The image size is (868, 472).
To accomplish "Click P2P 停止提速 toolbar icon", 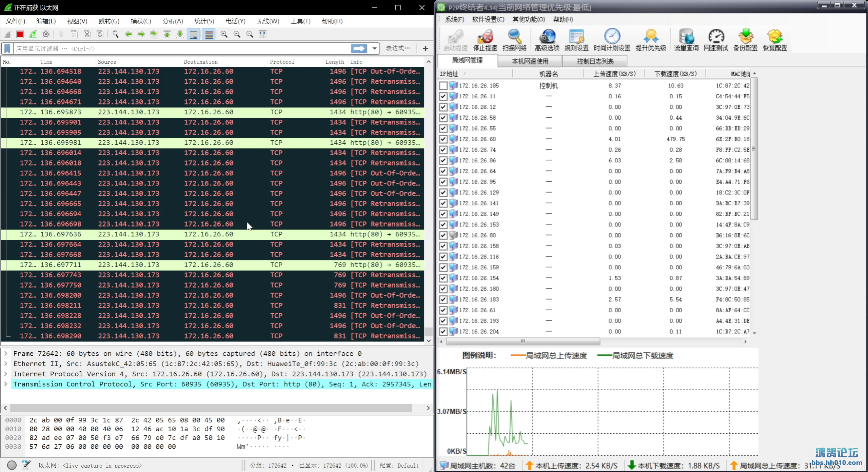I will 485,40.
